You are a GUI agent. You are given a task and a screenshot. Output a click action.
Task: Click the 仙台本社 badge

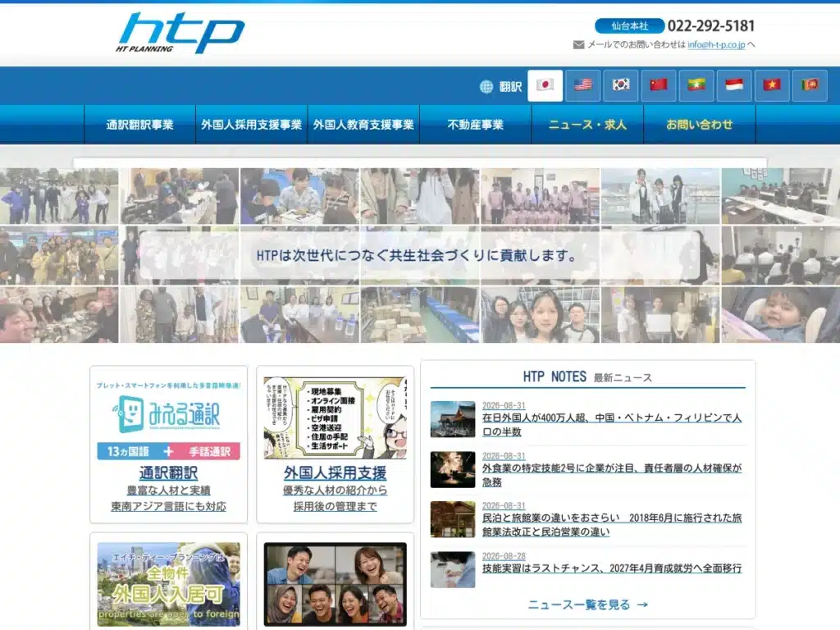629,25
